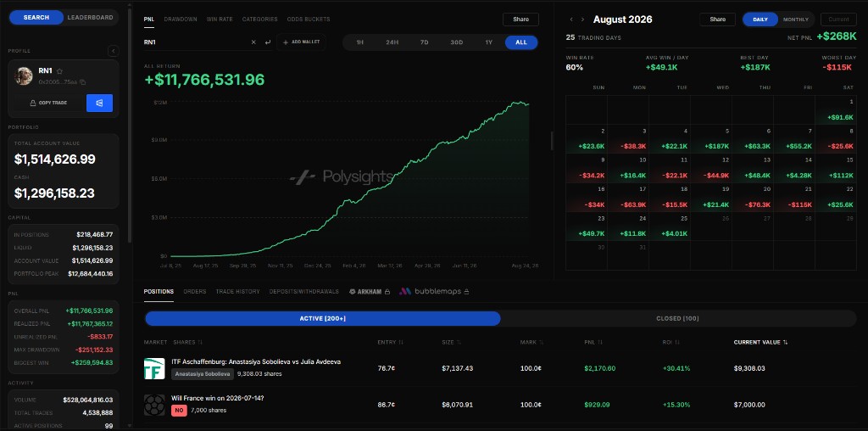
Task: Open the Categories chart tab
Action: point(259,20)
